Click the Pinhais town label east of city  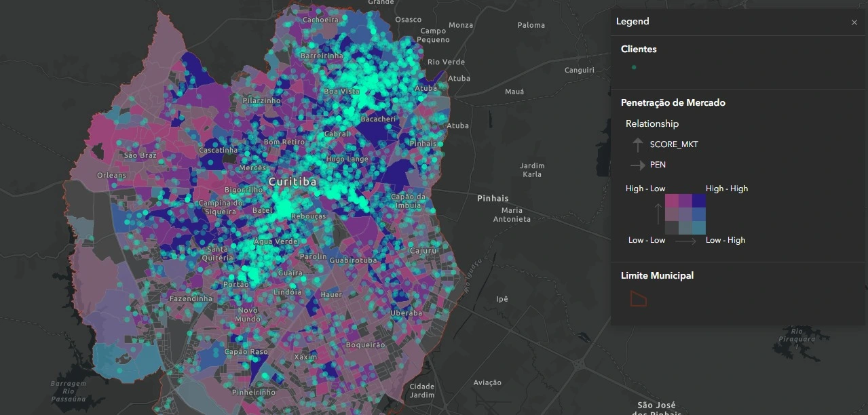click(x=493, y=199)
